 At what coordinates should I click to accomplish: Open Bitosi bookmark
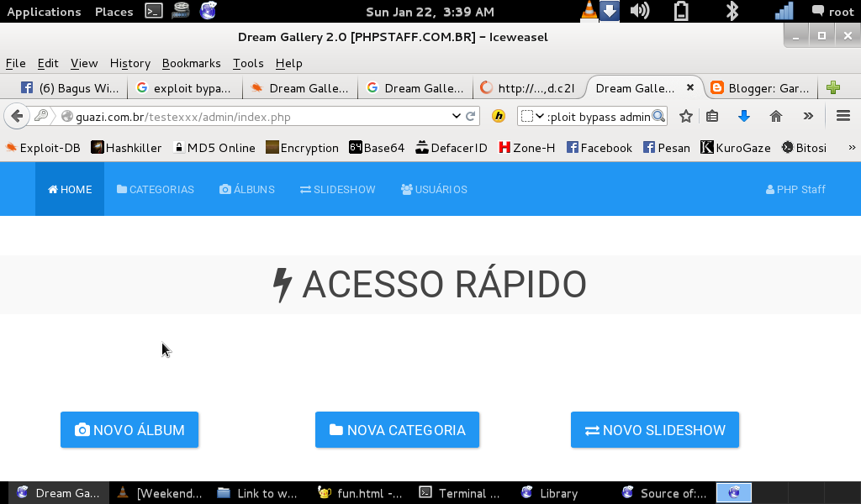(804, 148)
